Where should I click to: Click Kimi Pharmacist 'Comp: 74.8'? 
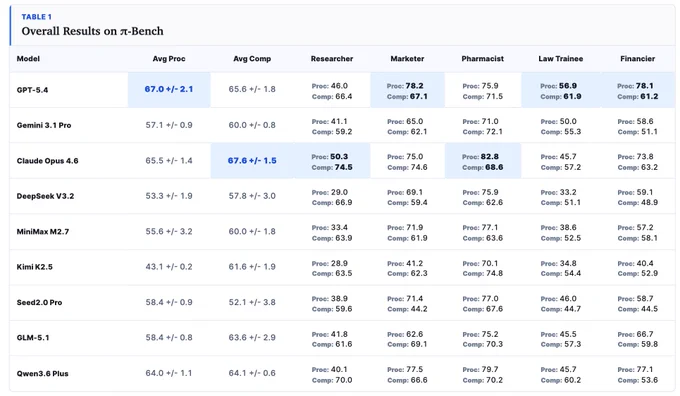(x=483, y=273)
